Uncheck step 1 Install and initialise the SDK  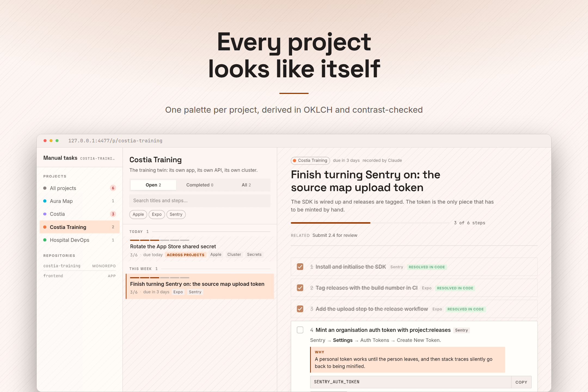coord(300,267)
